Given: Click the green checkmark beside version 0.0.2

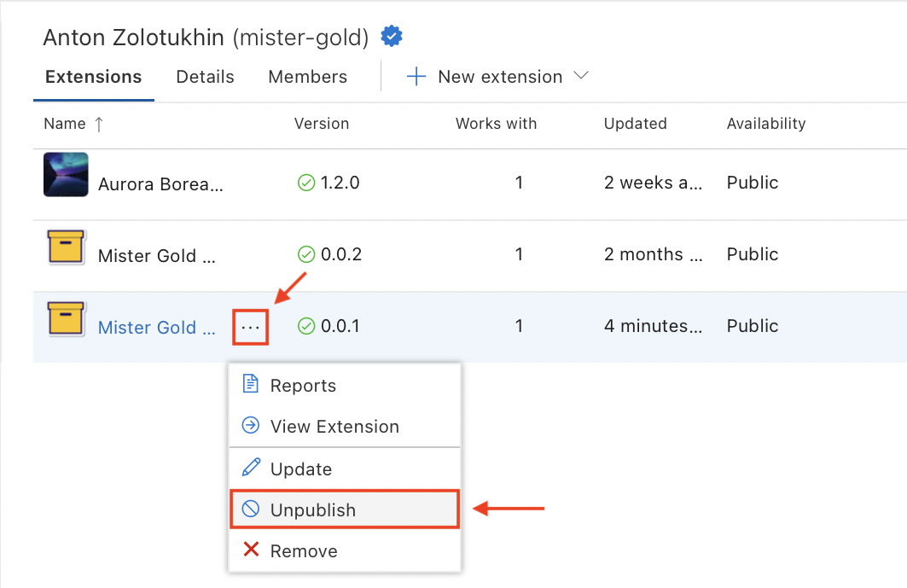Looking at the screenshot, I should [x=306, y=254].
